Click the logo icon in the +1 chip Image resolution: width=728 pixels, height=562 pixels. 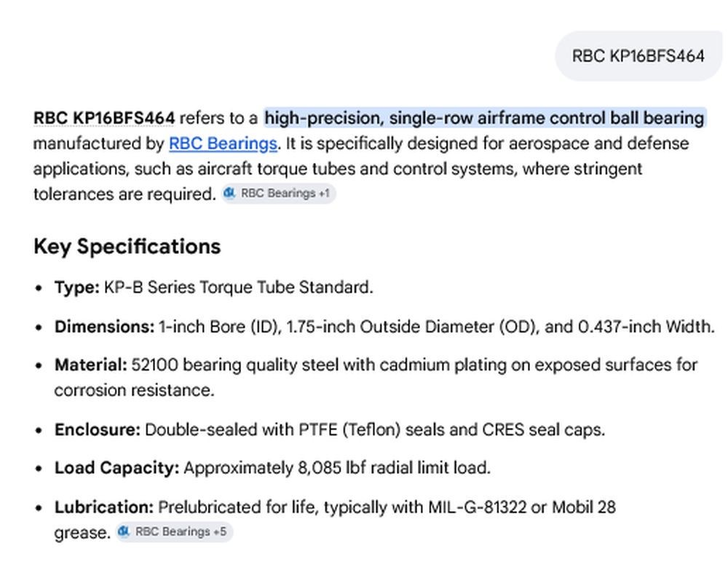(x=229, y=193)
